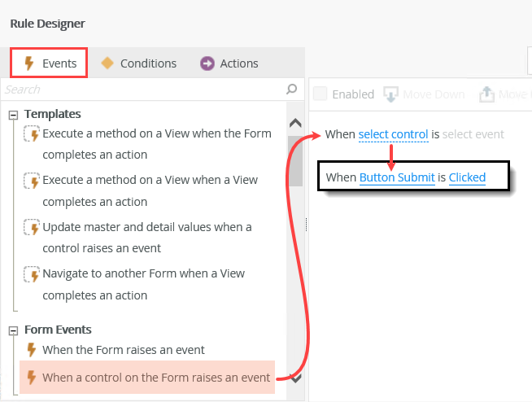Click the Conditions diamond icon
Screen dimensions: 532x402
tap(107, 63)
